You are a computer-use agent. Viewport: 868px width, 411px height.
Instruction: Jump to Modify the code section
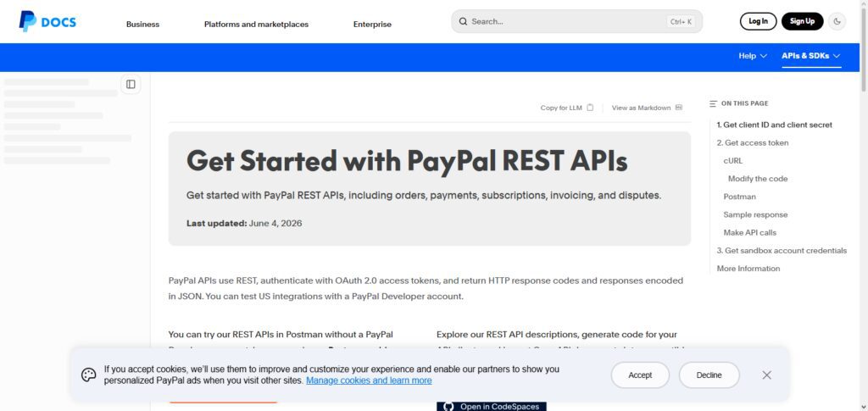point(758,179)
